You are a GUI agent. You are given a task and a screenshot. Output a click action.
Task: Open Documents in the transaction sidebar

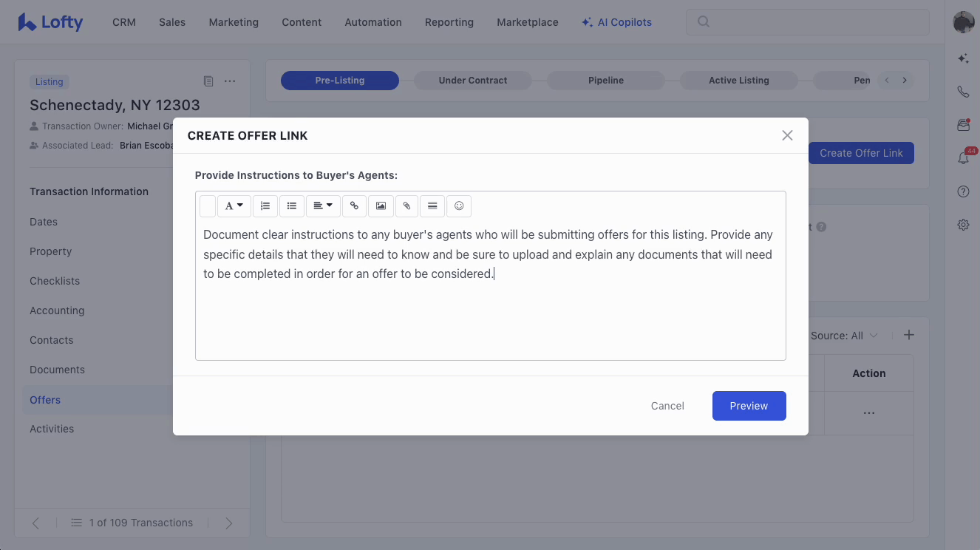(57, 370)
